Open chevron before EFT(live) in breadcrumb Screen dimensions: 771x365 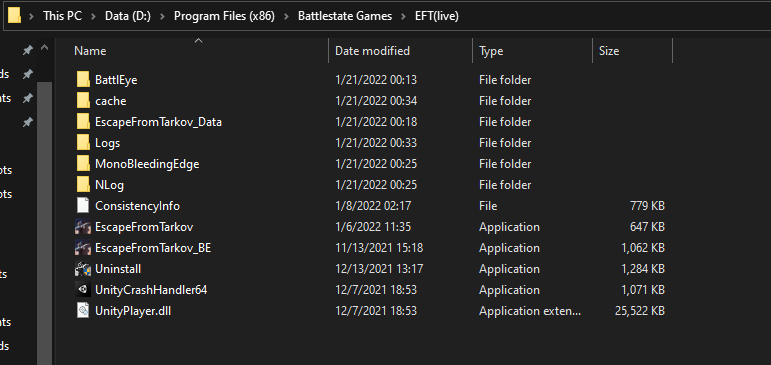(x=404, y=16)
